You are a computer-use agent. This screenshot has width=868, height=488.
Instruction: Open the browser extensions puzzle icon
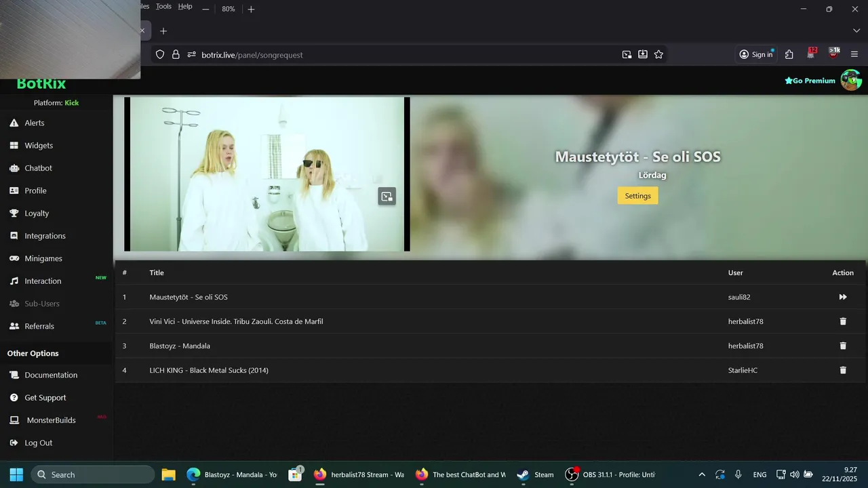point(789,54)
